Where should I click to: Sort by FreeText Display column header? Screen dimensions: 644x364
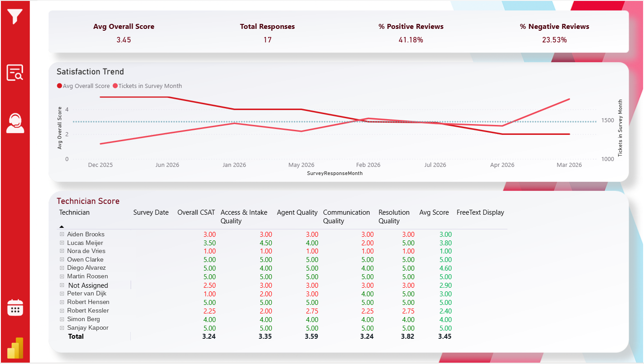[480, 212]
